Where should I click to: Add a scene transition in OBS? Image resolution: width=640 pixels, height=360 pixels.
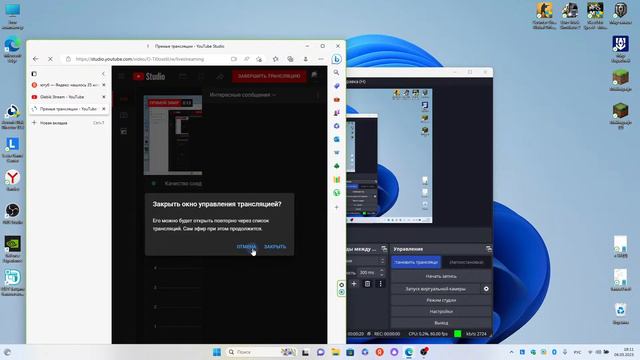click(x=354, y=284)
